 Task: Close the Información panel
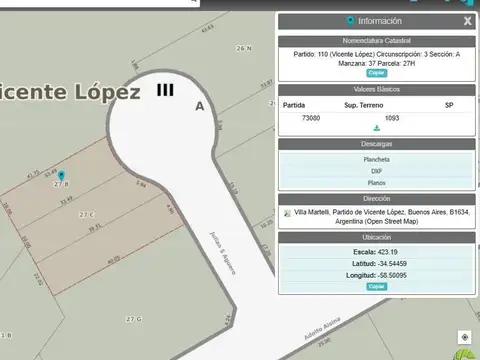(x=467, y=21)
